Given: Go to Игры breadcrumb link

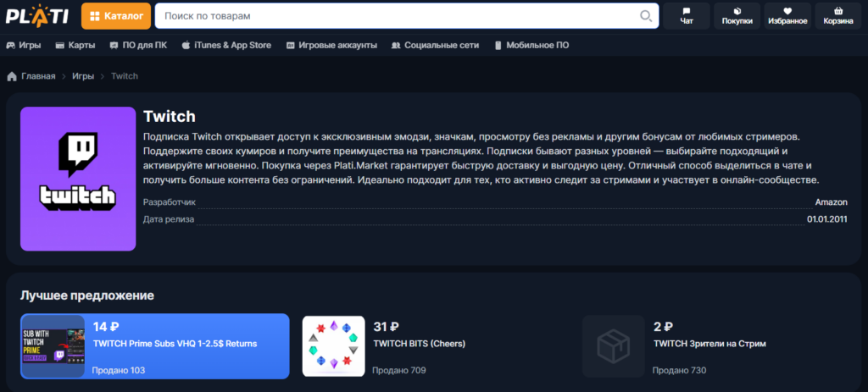Looking at the screenshot, I should point(83,76).
